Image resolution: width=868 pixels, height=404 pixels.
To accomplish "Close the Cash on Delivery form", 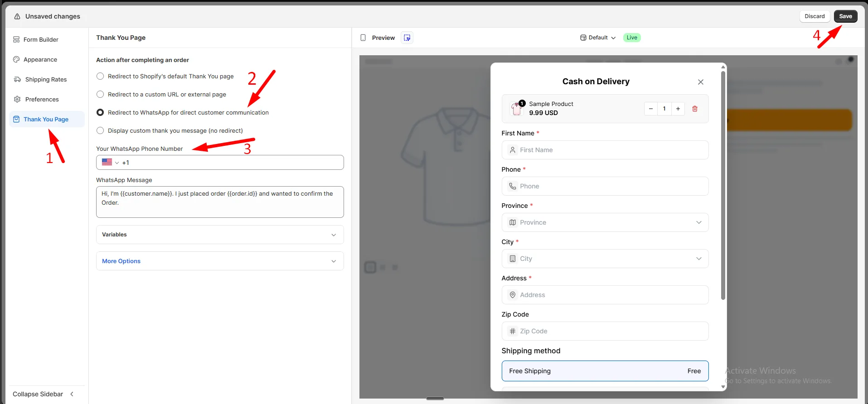I will click(x=700, y=82).
